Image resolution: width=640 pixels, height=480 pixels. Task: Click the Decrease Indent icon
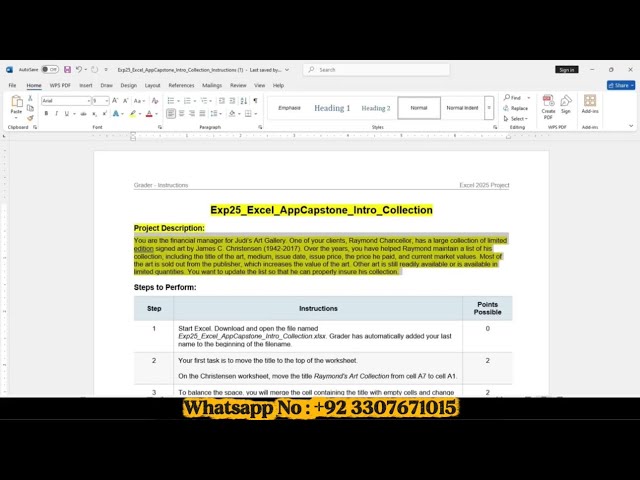click(222, 101)
